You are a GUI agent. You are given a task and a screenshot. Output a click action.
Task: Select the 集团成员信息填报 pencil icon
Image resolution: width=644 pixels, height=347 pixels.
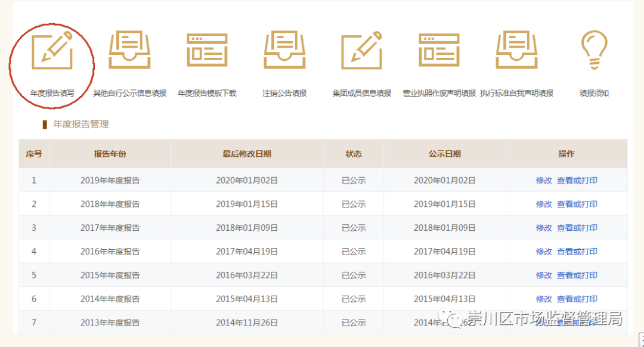361,50
